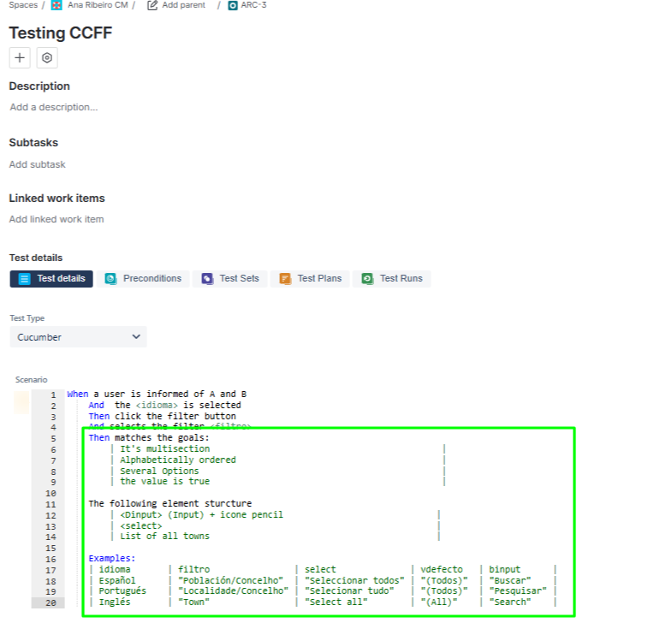Viewport: 672px width, 623px height.
Task: Click the Add subtask link
Action: 38,164
